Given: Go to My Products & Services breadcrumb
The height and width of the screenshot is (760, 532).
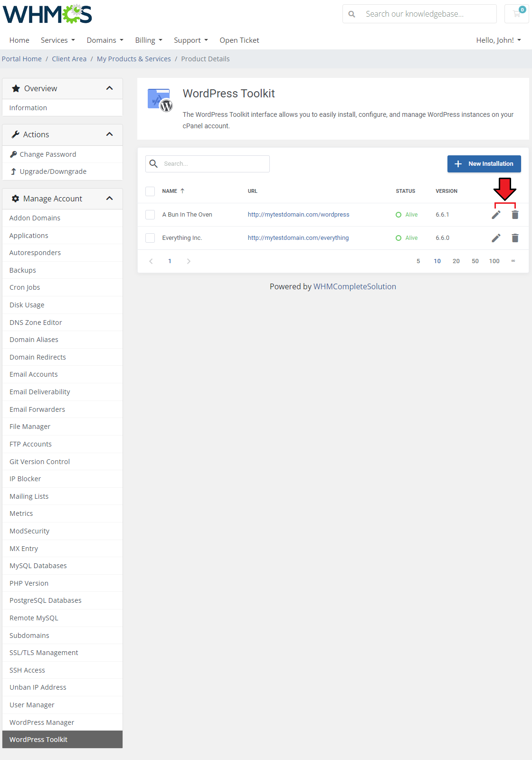Looking at the screenshot, I should (x=134, y=59).
